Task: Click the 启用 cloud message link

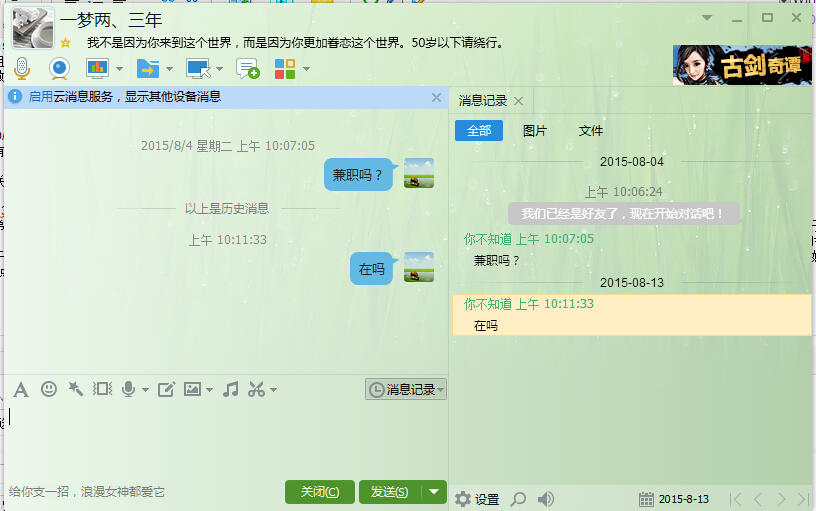Action: (41, 97)
